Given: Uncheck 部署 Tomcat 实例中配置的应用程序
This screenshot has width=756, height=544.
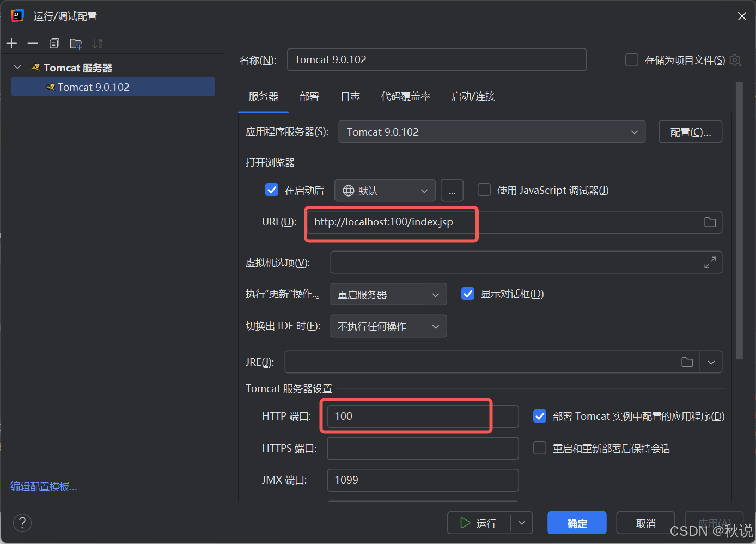Looking at the screenshot, I should coord(540,416).
